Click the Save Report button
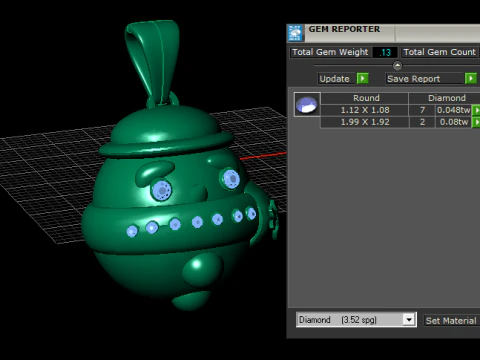 tap(424, 79)
